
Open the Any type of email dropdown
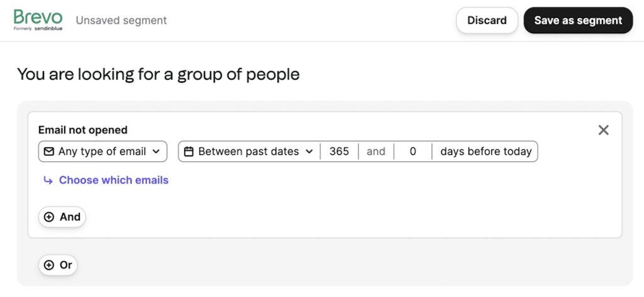click(x=103, y=151)
